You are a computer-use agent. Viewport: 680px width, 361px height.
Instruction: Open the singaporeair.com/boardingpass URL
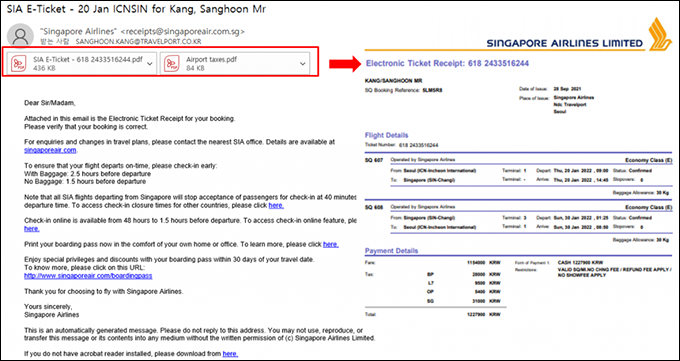coord(88,276)
